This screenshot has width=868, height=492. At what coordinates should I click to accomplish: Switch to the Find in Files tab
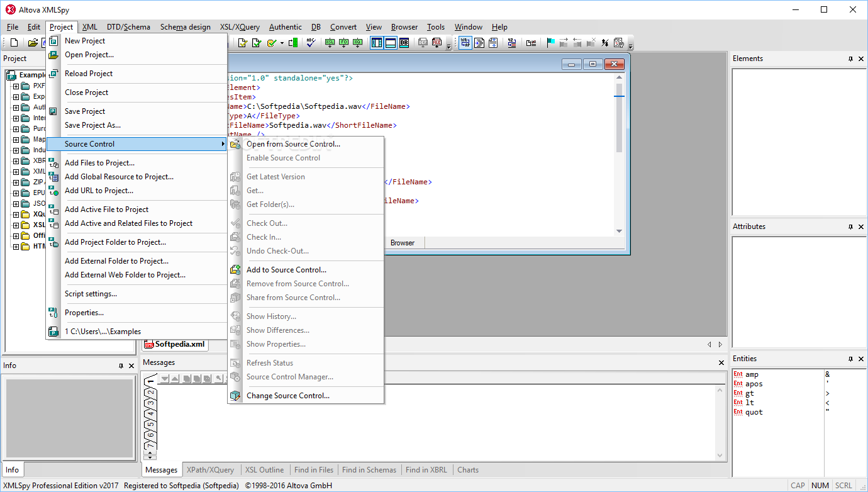[x=314, y=470]
